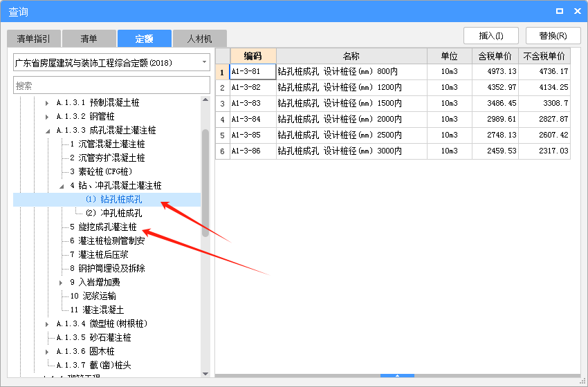Select the 定额 tab
Screen dimensions: 588x387
pyautogui.click(x=145, y=39)
